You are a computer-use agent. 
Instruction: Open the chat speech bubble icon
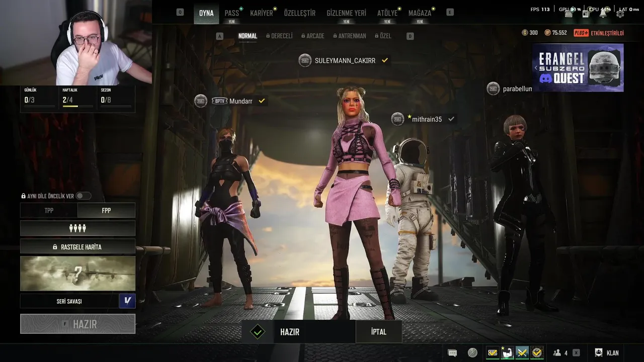point(452,353)
